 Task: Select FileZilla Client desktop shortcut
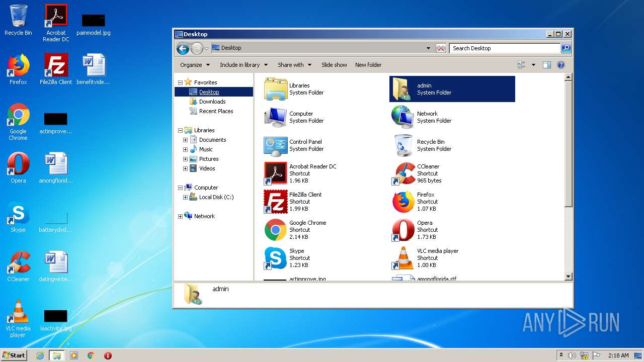pyautogui.click(x=56, y=69)
